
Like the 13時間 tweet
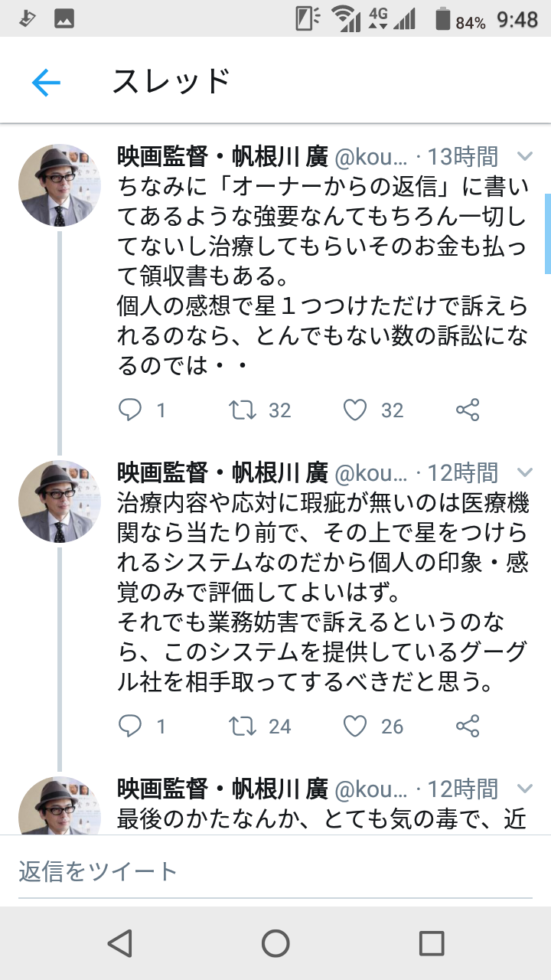355,410
